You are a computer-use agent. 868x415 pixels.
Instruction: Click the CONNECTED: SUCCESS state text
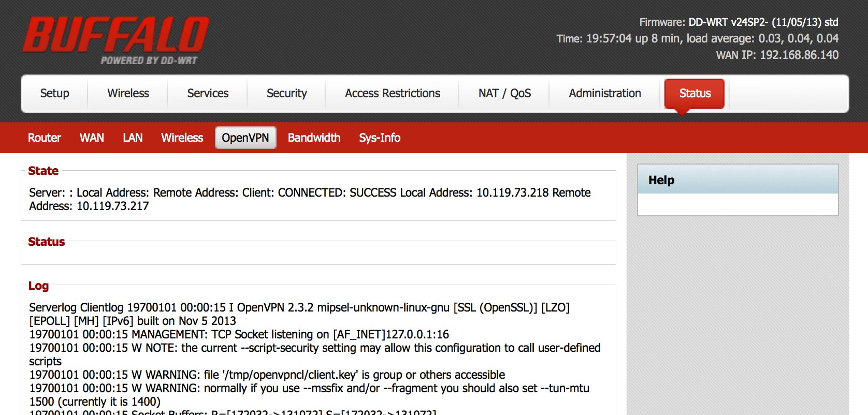click(x=337, y=192)
